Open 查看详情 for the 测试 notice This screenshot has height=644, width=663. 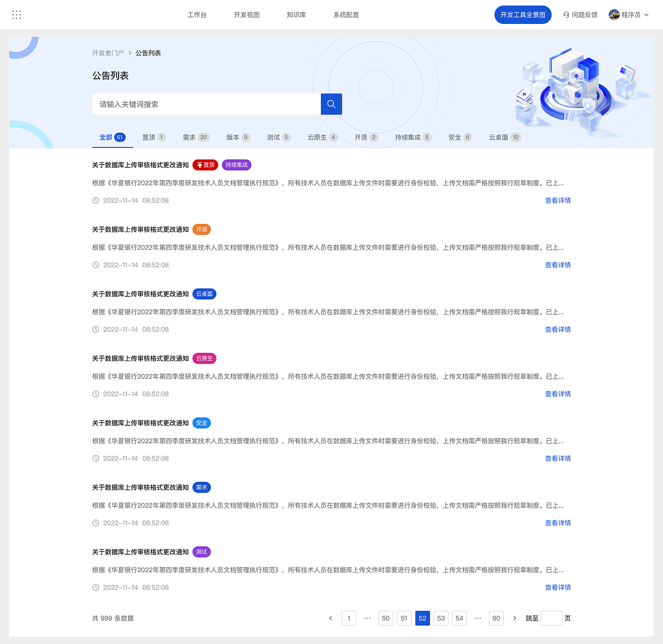click(x=558, y=588)
